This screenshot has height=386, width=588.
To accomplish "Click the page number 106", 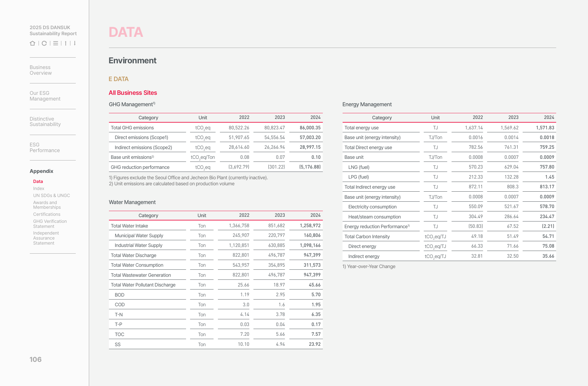I will click(x=36, y=360).
